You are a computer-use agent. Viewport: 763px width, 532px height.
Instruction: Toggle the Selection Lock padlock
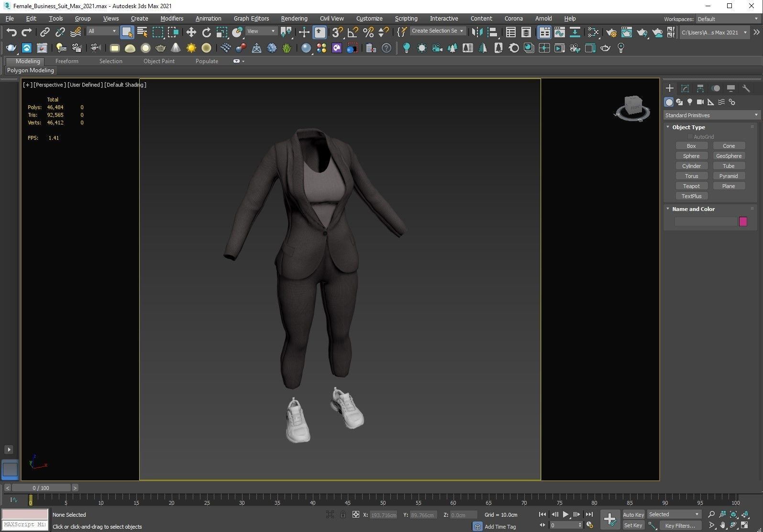pyautogui.click(x=343, y=515)
